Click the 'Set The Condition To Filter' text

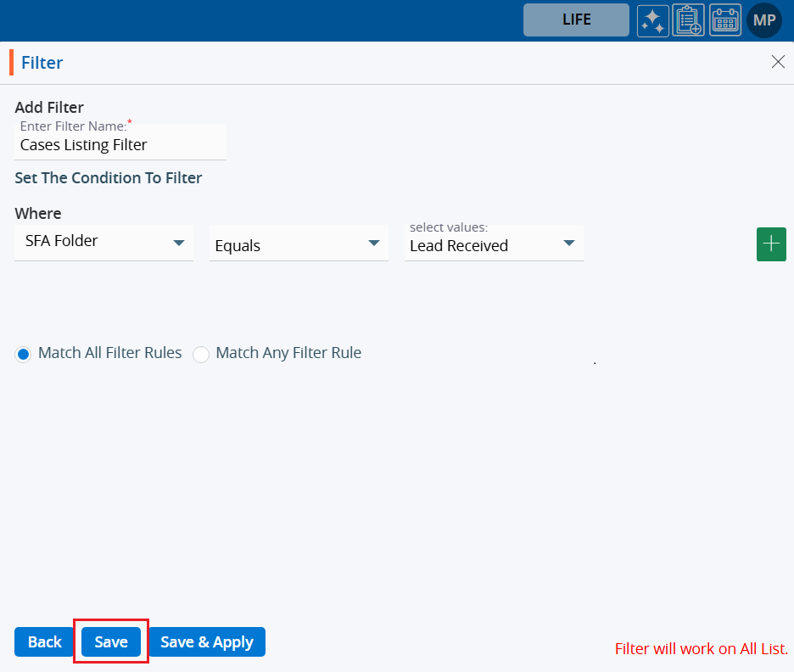(109, 178)
